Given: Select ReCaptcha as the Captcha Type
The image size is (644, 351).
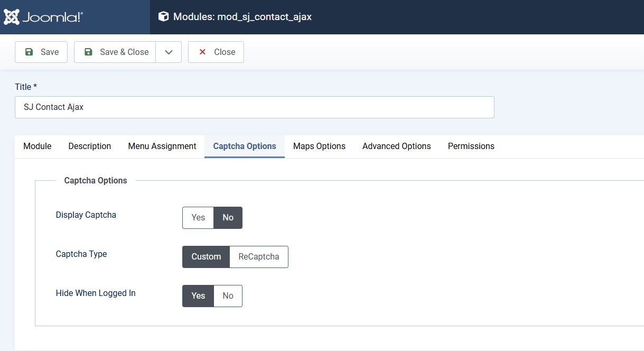Looking at the screenshot, I should point(259,257).
